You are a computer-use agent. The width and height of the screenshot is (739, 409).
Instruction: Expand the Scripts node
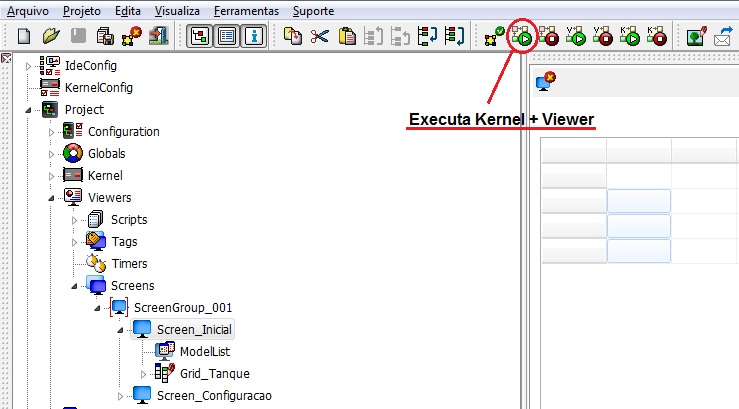[74, 220]
